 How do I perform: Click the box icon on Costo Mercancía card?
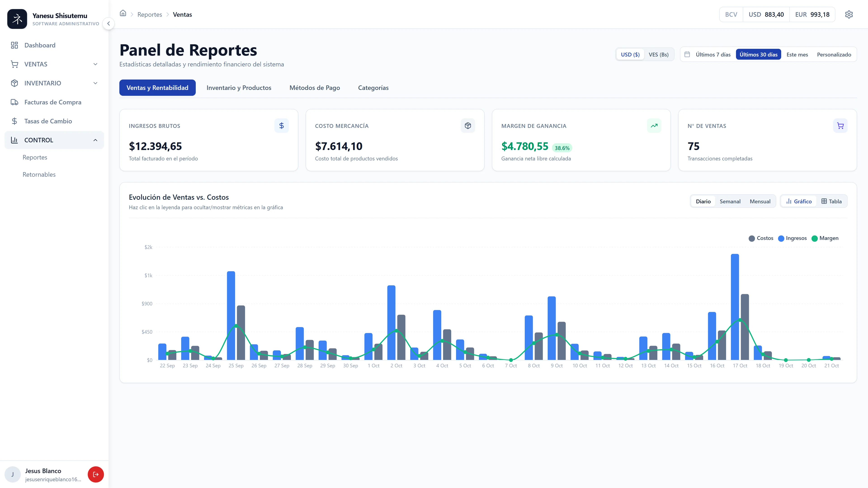coord(468,126)
